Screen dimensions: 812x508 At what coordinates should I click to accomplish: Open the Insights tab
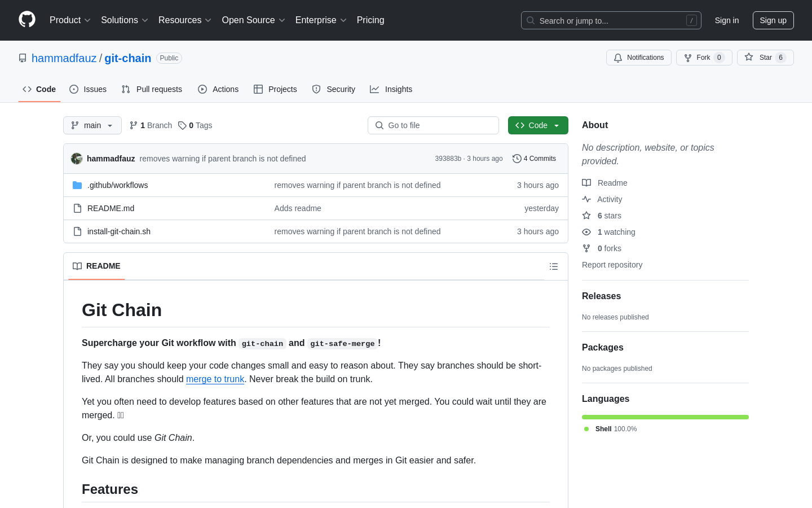[x=391, y=89]
